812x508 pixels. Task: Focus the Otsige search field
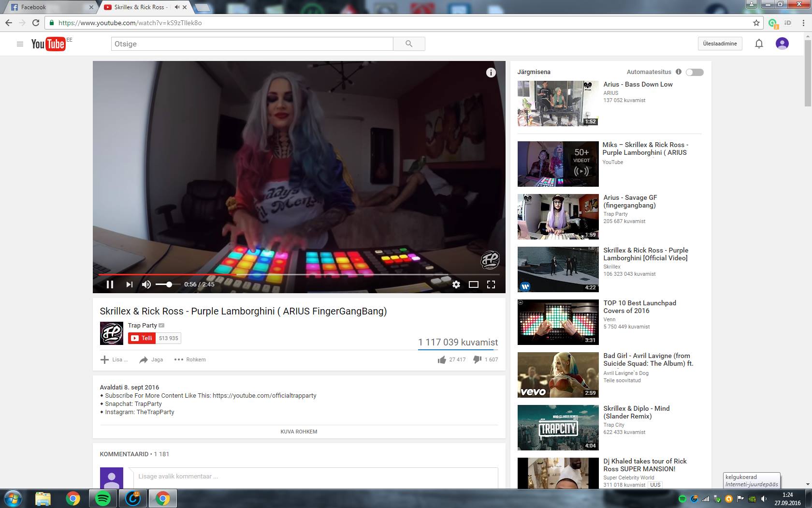point(252,44)
